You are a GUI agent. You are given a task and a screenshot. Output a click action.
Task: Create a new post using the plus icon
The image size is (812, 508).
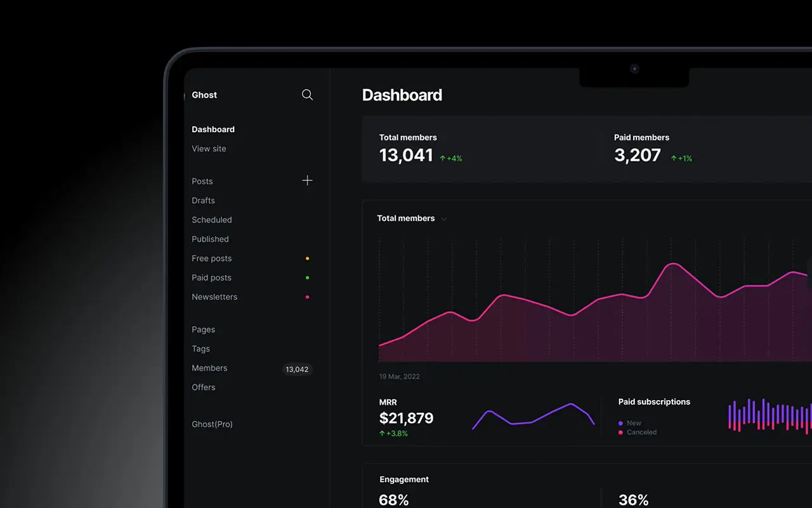coord(307,180)
